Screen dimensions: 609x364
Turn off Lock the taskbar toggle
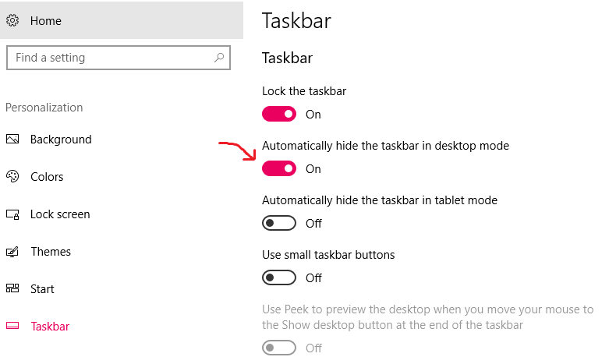(279, 114)
